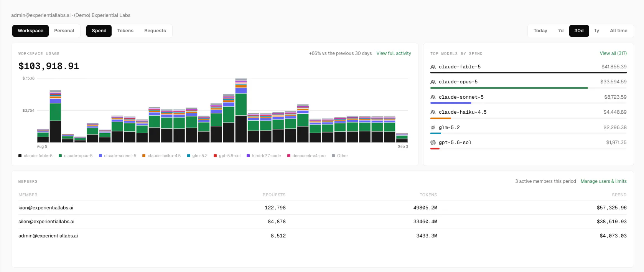644x272 pixels.
Task: Click the $8,723.59 spend value
Action: 615,97
